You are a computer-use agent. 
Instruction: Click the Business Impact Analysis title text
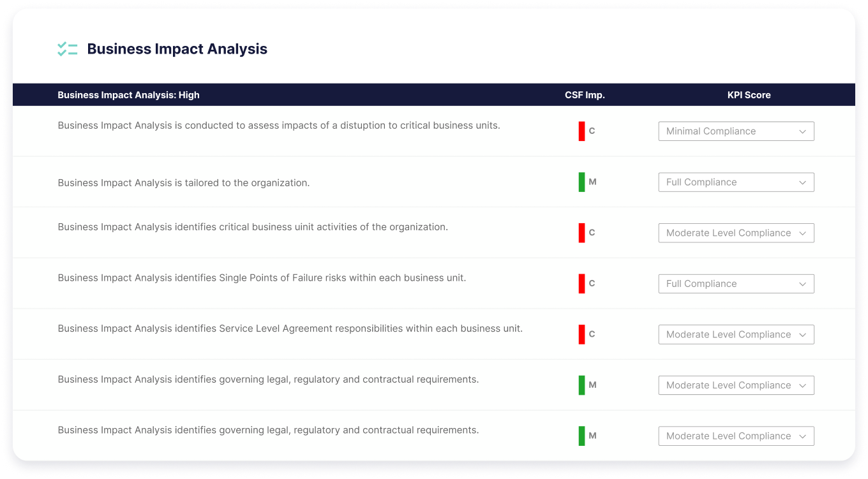pyautogui.click(x=177, y=48)
